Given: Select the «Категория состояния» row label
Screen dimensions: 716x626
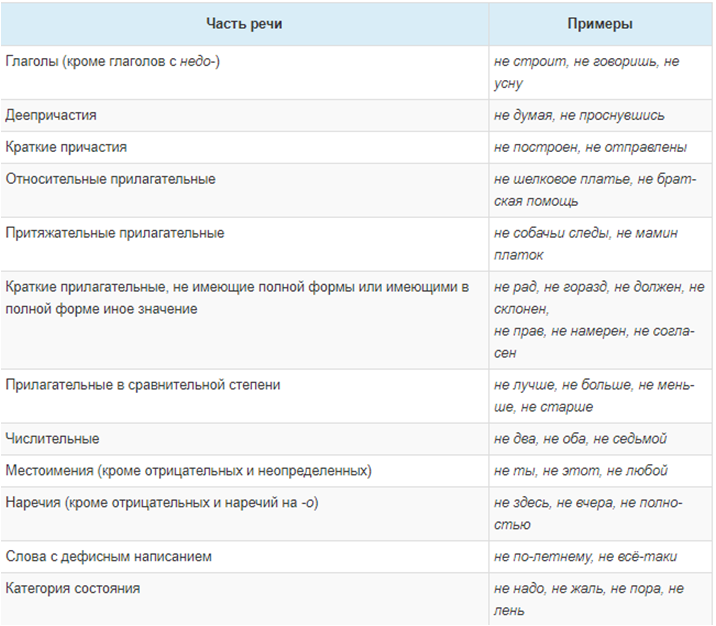Looking at the screenshot, I should tap(72, 589).
